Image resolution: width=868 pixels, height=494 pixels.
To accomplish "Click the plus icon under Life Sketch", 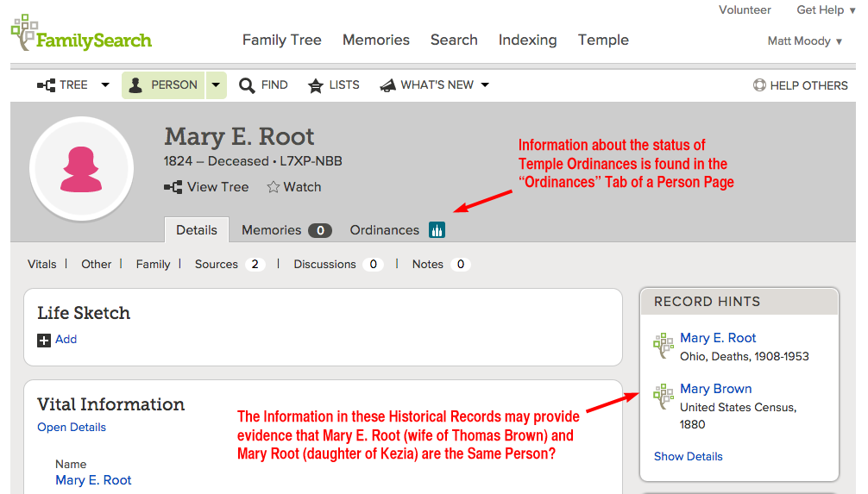I will click(x=44, y=341).
